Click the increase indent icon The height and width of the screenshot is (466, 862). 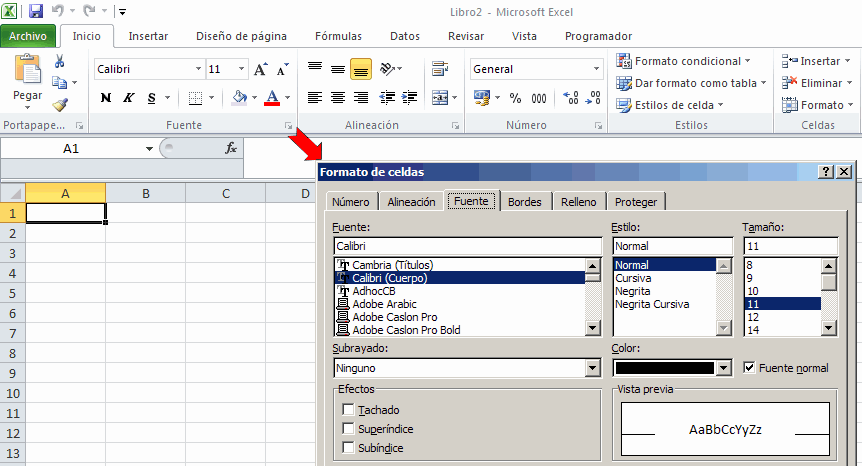pyautogui.click(x=410, y=98)
